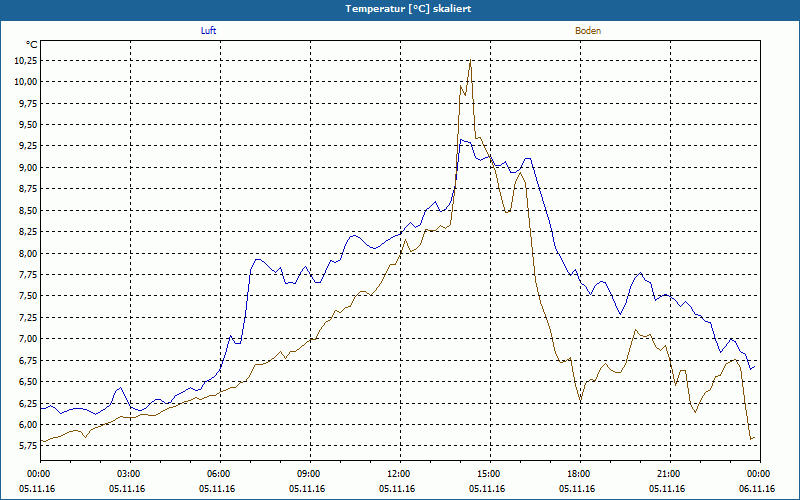The image size is (800, 500).
Task: Click the 6,25 y-axis value
Action: (29, 404)
